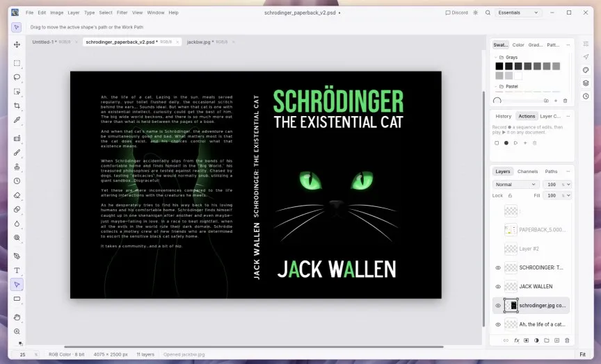Close the schrodinger_paperback_v2.psd tab
The width and height of the screenshot is (601, 364).
point(177,42)
